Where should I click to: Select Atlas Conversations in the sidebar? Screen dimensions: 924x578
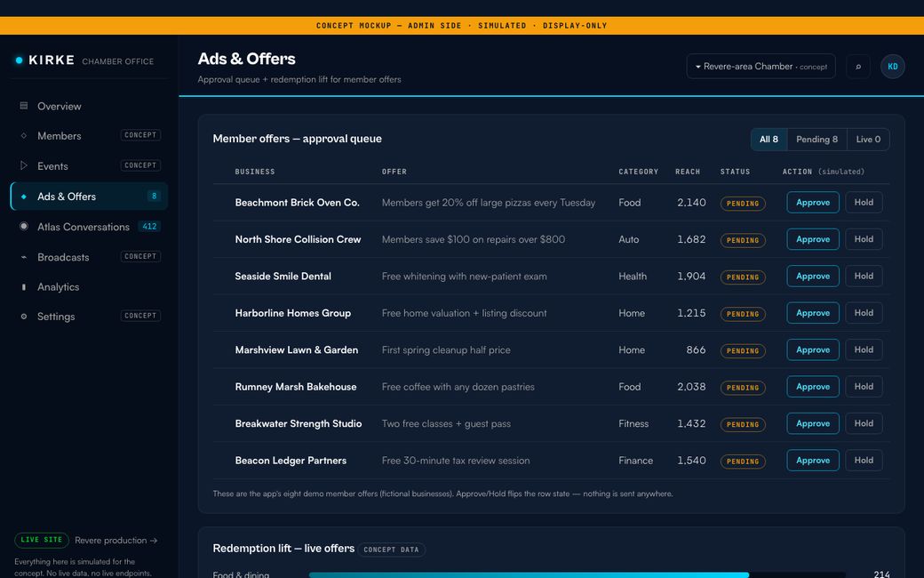[88, 227]
